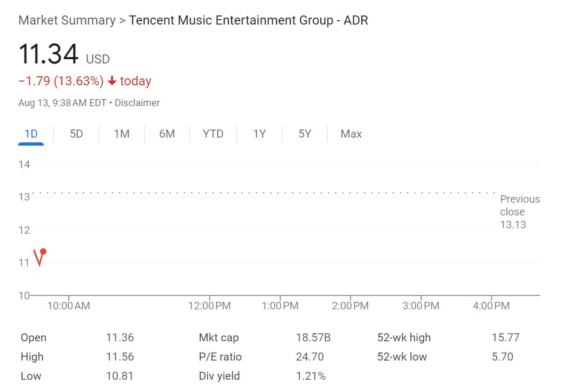The height and width of the screenshot is (392, 563).
Task: Show the Max time range
Action: [351, 134]
